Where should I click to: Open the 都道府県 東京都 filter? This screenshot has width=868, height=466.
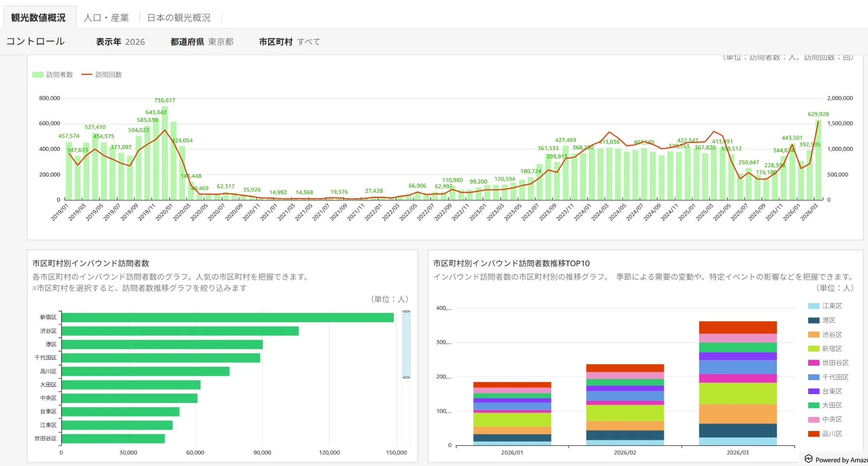pyautogui.click(x=202, y=42)
